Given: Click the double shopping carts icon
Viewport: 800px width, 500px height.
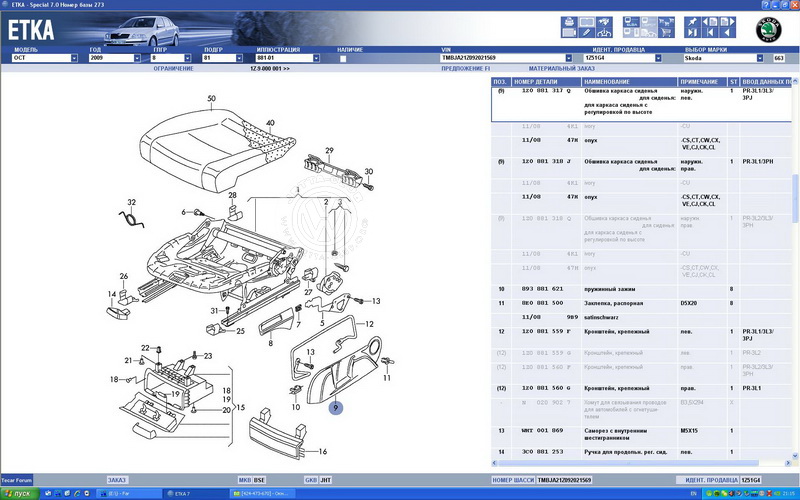Looking at the screenshot, I should click(x=666, y=22).
